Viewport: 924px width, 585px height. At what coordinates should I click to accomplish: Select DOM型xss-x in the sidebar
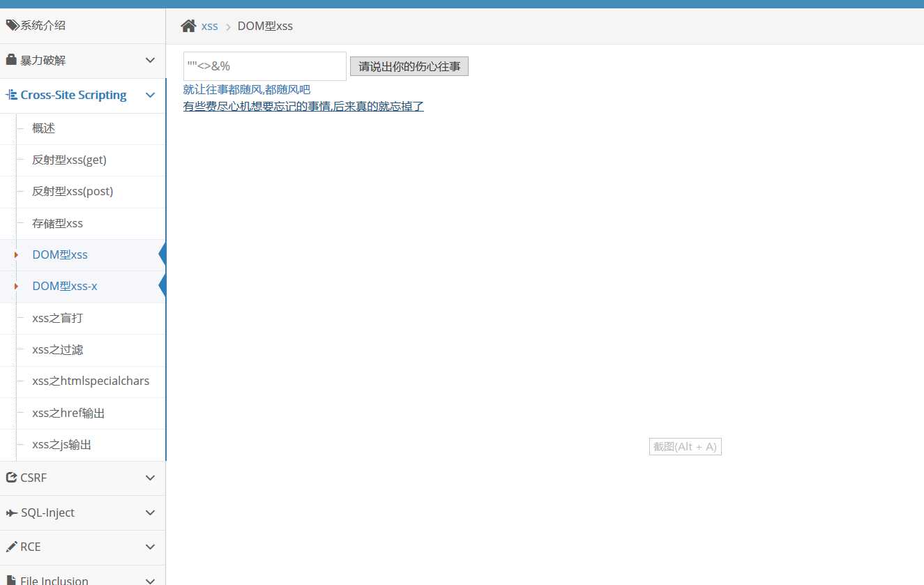[83, 287]
